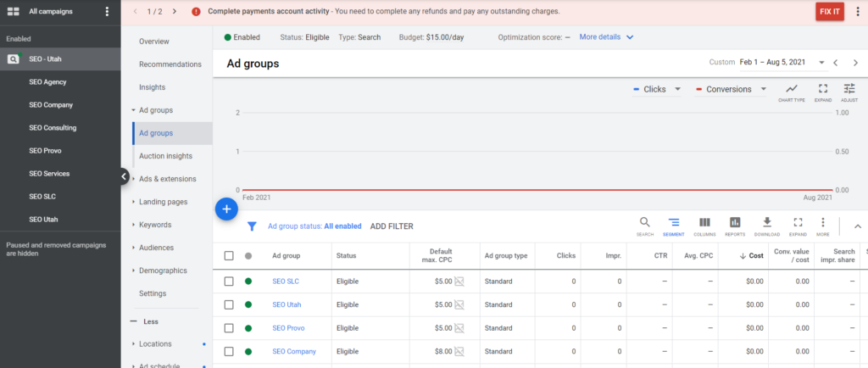This screenshot has height=368, width=868.
Task: Toggle the green status dot for SEO SLC
Action: (x=248, y=282)
